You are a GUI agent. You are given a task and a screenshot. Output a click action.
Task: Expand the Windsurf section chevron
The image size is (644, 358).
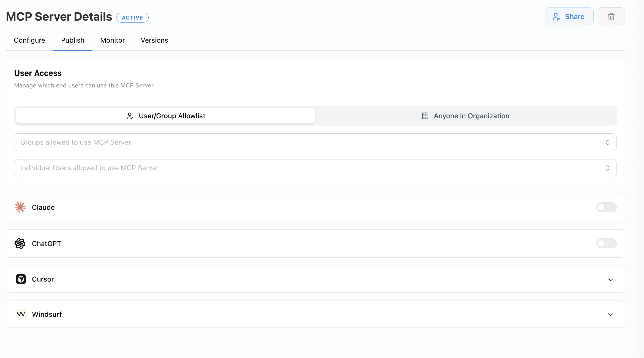tap(611, 315)
